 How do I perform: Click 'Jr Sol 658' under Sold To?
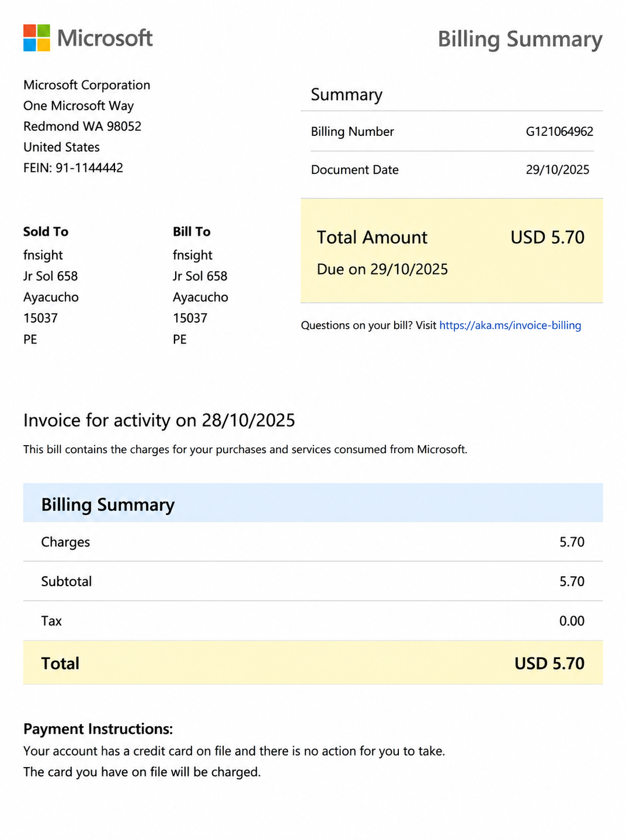tap(50, 276)
